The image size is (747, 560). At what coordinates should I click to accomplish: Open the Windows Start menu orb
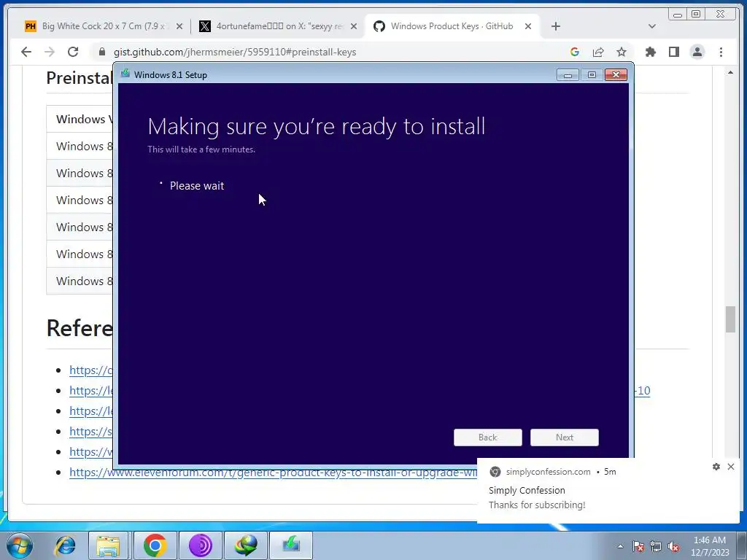pos(20,545)
